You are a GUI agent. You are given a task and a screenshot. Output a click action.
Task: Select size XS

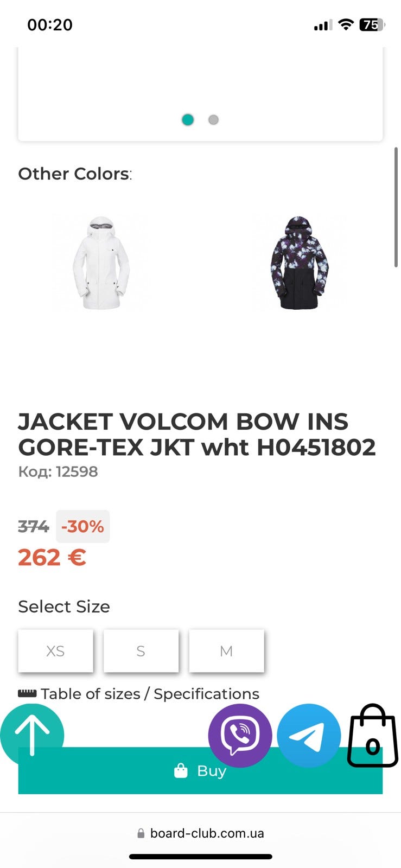(55, 650)
